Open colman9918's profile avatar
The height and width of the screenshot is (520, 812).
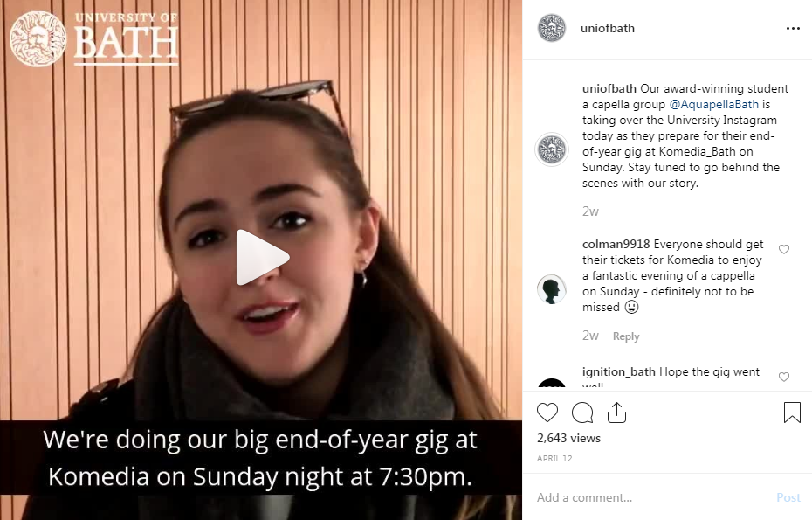click(x=552, y=289)
